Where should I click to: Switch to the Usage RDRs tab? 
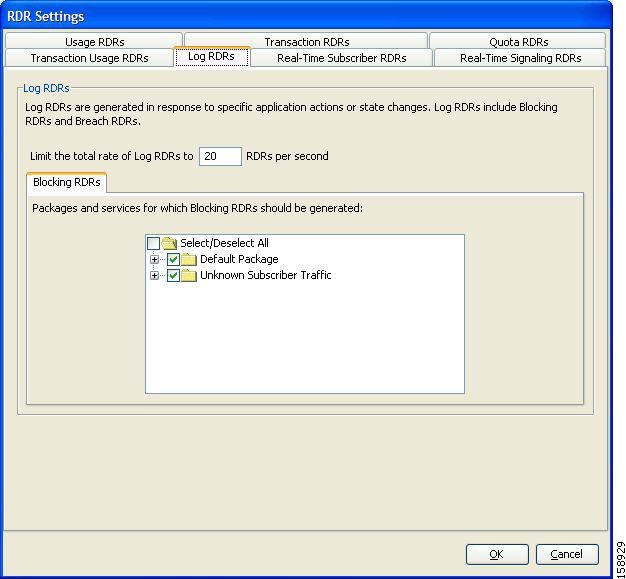(x=94, y=42)
